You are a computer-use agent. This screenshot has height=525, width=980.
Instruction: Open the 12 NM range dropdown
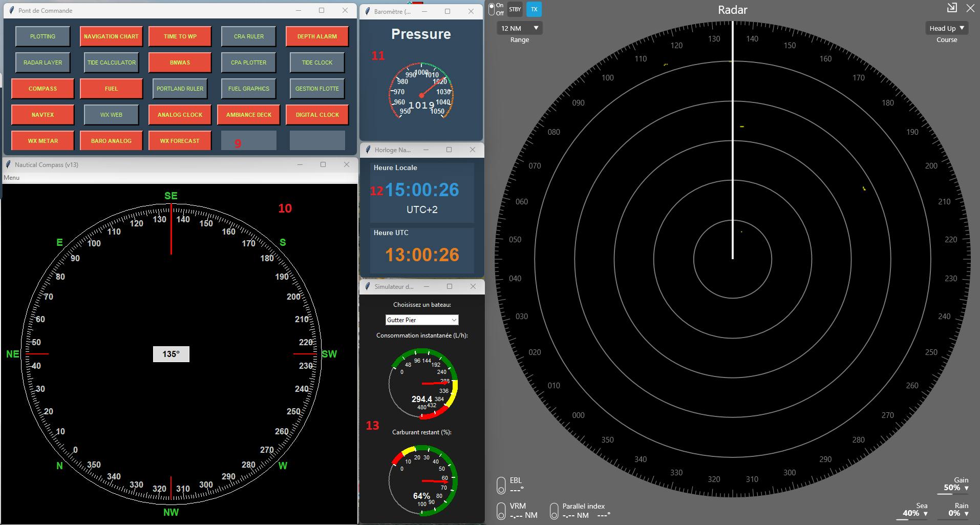[x=520, y=28]
